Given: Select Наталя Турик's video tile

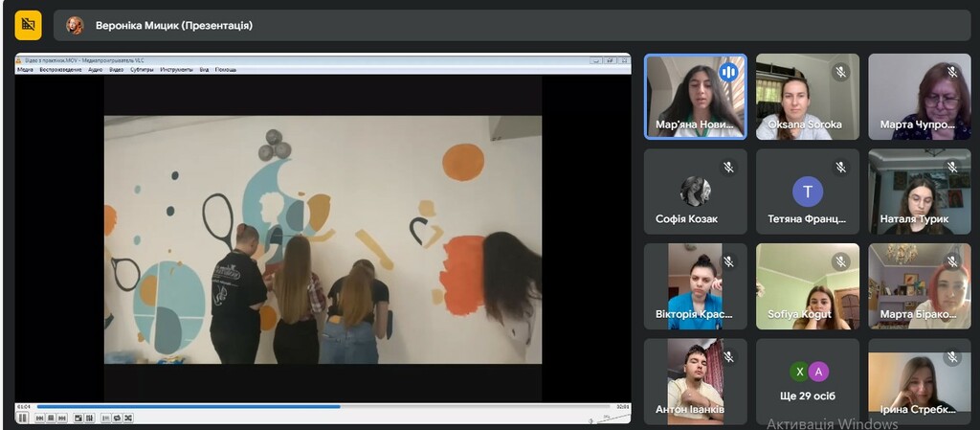Looking at the screenshot, I should (919, 192).
